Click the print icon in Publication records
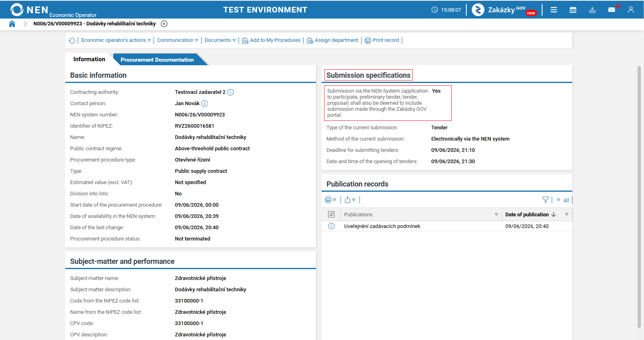The image size is (644, 340). pos(328,200)
